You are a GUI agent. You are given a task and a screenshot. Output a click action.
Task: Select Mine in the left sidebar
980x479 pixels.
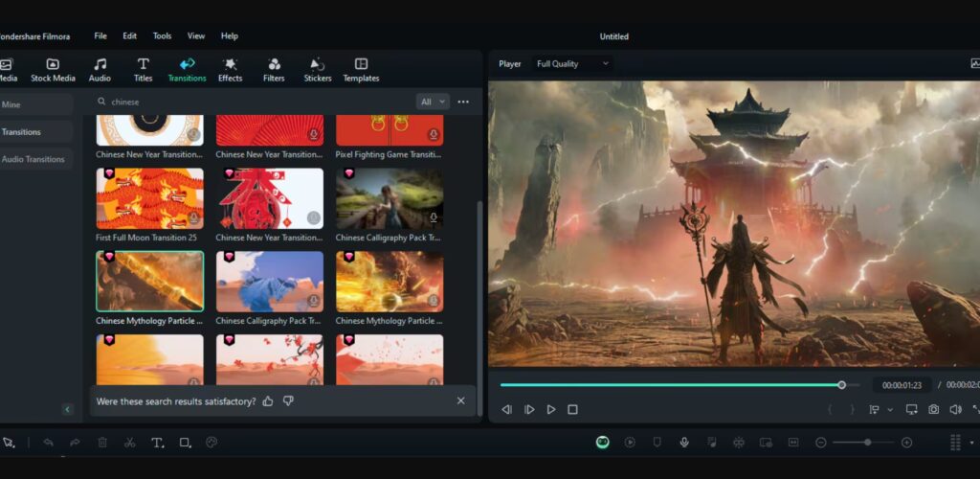(35, 104)
